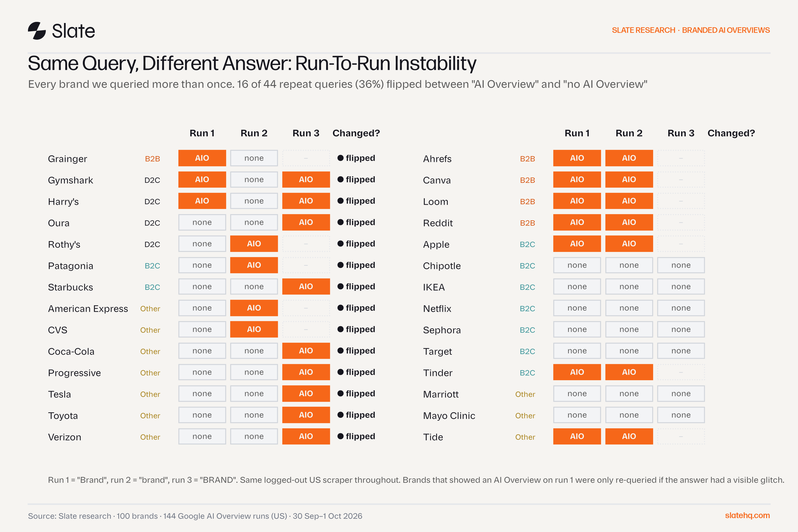Select Reddit's Run 1 AIO cell
Image resolution: width=798 pixels, height=532 pixels.
click(577, 222)
